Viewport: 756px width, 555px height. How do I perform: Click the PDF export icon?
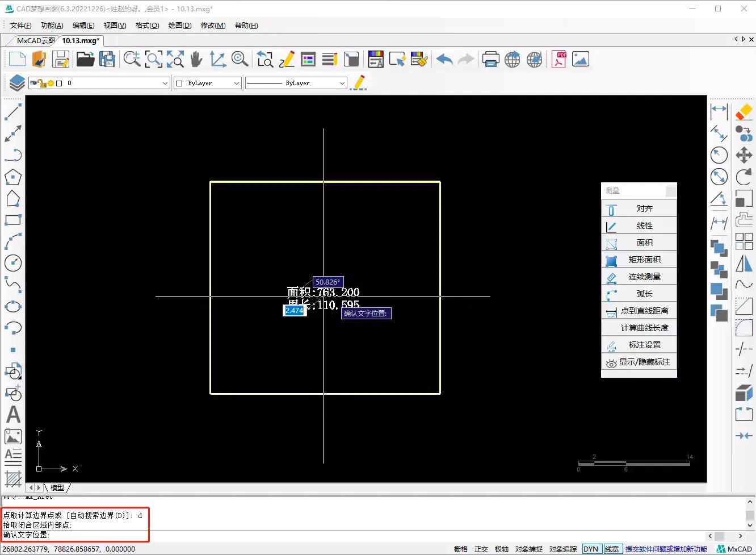(x=558, y=59)
